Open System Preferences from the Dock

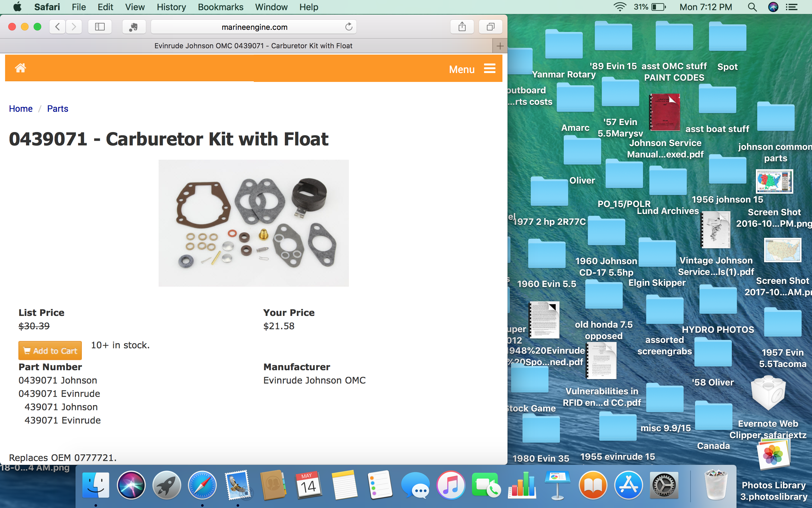[x=664, y=485]
